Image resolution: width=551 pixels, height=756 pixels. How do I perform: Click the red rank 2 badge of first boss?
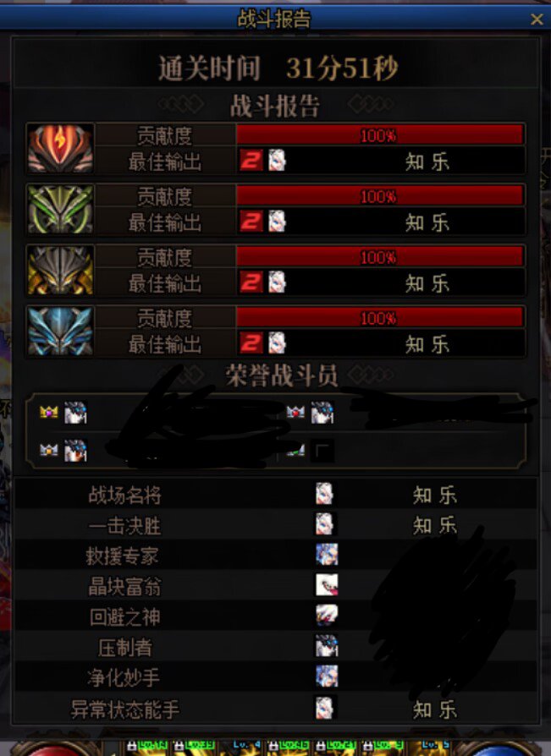coord(251,161)
